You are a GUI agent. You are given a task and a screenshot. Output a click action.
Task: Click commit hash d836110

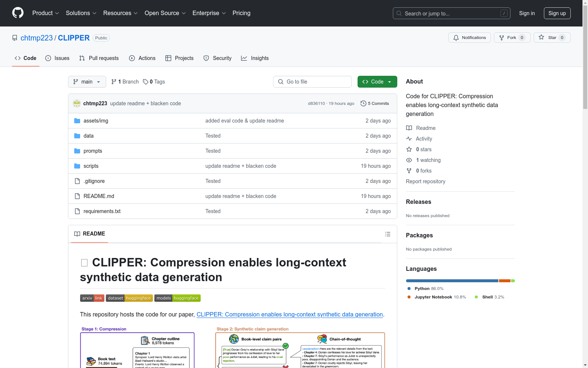coord(316,103)
